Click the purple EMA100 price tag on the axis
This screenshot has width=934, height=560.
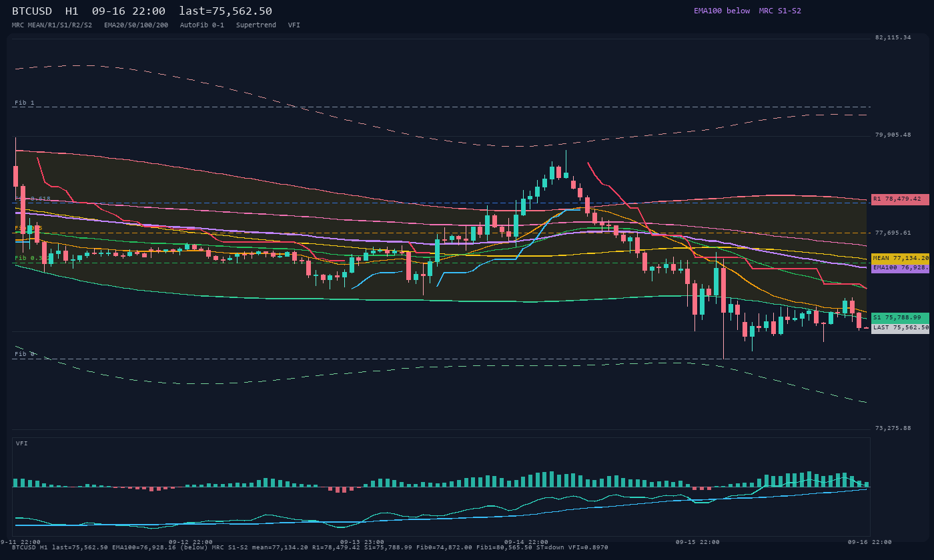pyautogui.click(x=900, y=267)
